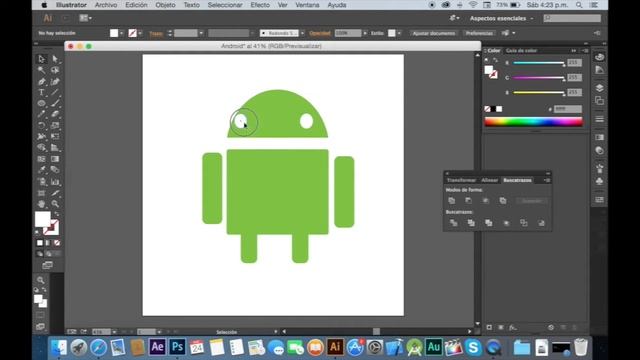This screenshot has width=640, height=360.
Task: Select the Lasso tool
Action: (x=55, y=70)
